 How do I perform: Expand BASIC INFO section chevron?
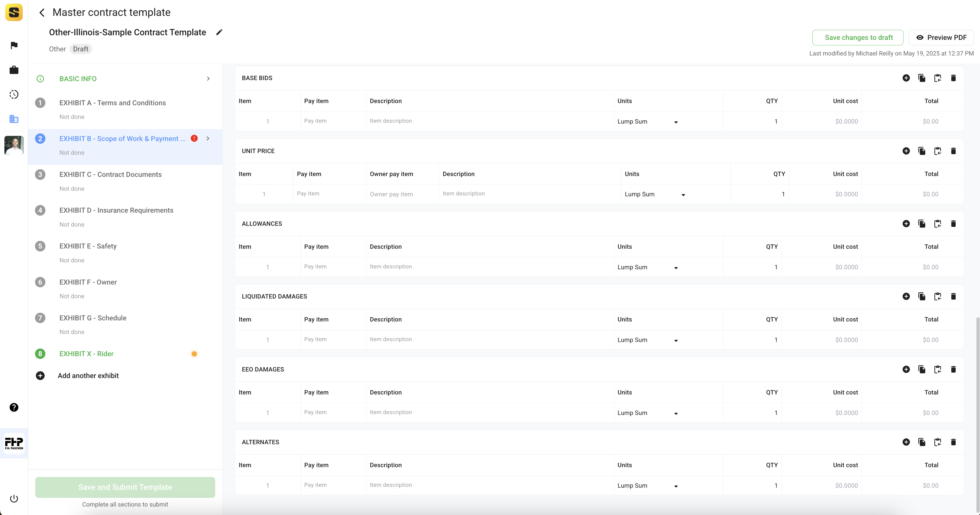[208, 79]
